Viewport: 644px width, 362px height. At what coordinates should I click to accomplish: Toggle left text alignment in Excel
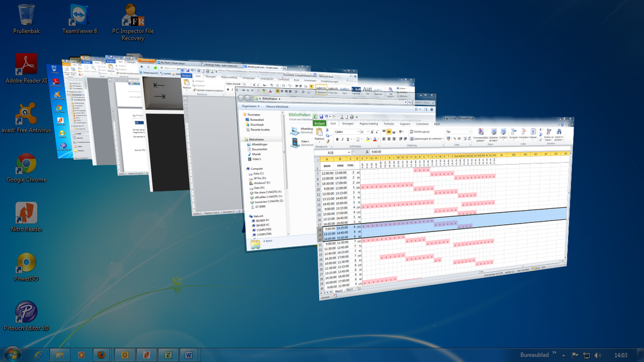[x=384, y=138]
